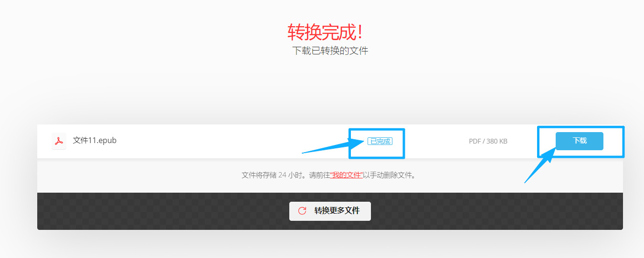Click the 已完成 status badge
Viewport: 644px width, 258px height.
pos(380,141)
